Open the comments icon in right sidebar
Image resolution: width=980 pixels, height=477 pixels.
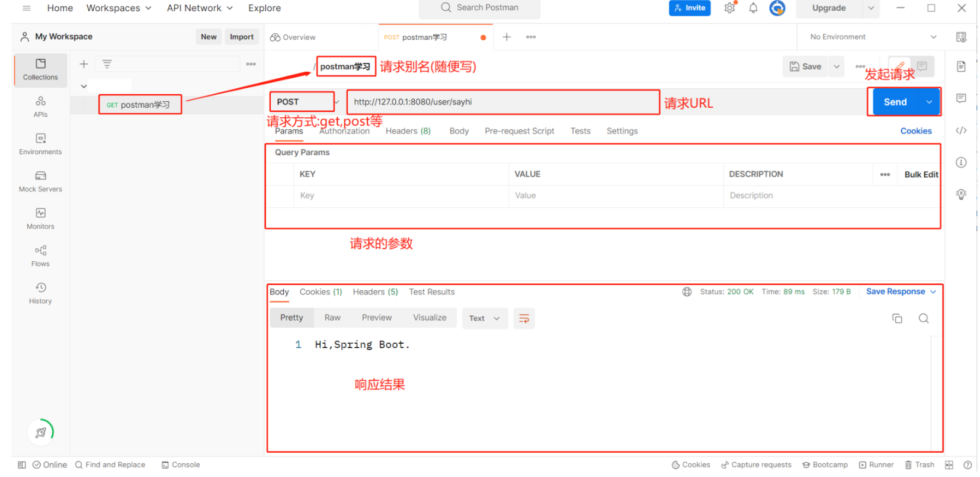[961, 98]
